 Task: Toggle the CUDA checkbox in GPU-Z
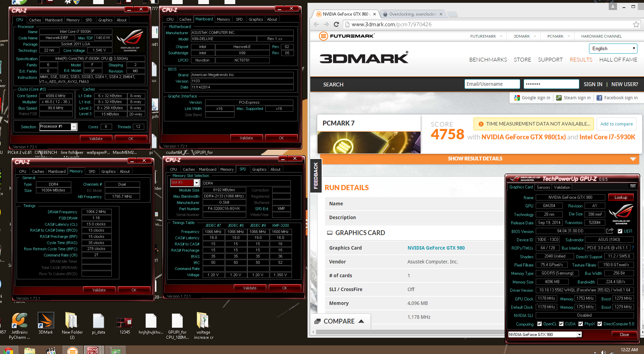tap(561, 324)
